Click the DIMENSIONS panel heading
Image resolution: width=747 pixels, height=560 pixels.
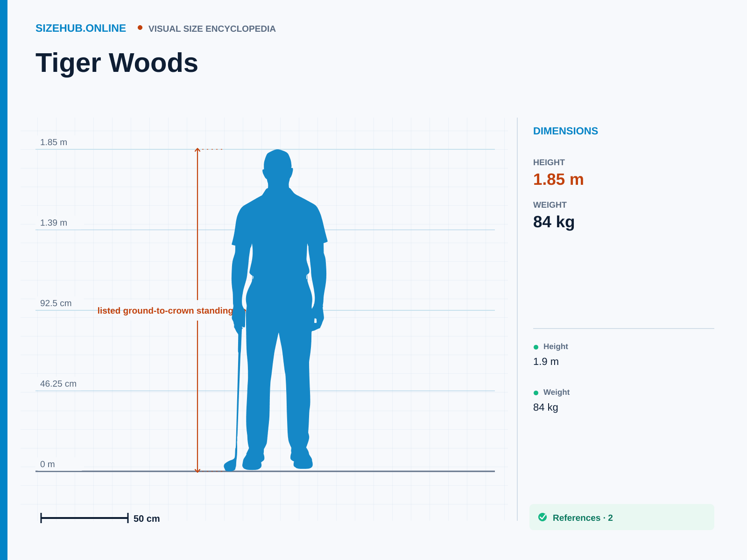tap(565, 131)
